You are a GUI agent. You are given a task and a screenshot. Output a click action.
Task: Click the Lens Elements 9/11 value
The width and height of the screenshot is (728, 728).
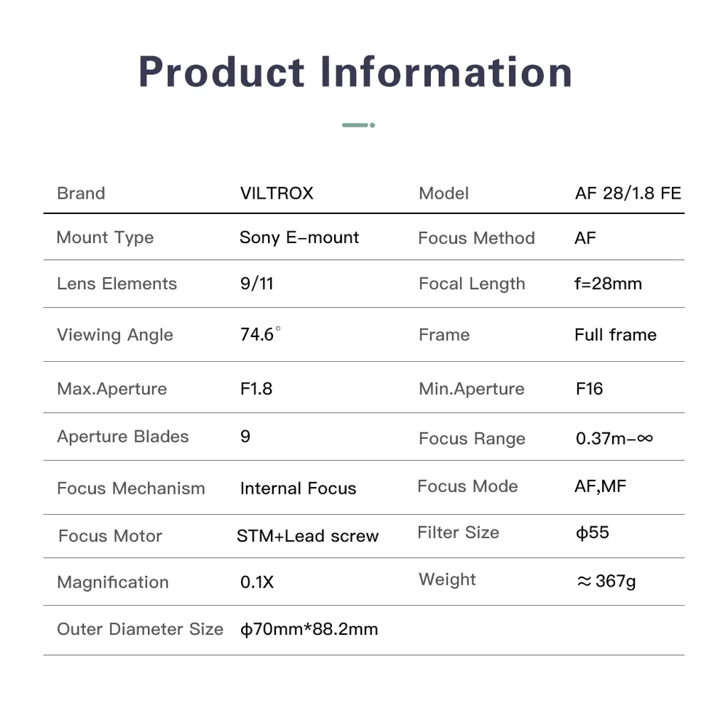(x=257, y=284)
